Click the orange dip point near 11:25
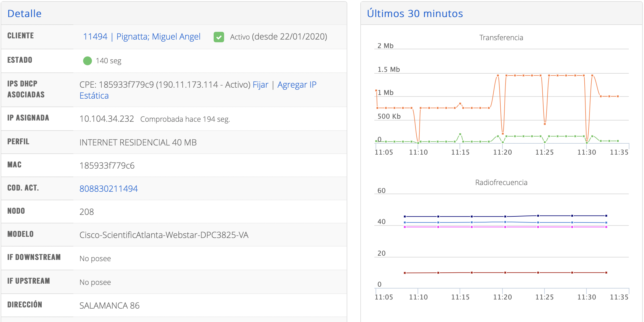The width and height of the screenshot is (644, 322). [545, 124]
